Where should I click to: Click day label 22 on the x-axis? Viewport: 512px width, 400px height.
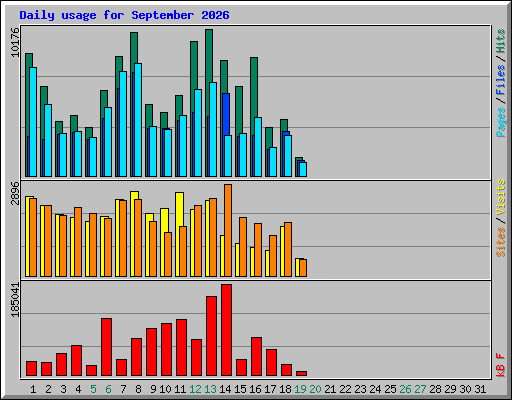click(x=345, y=389)
